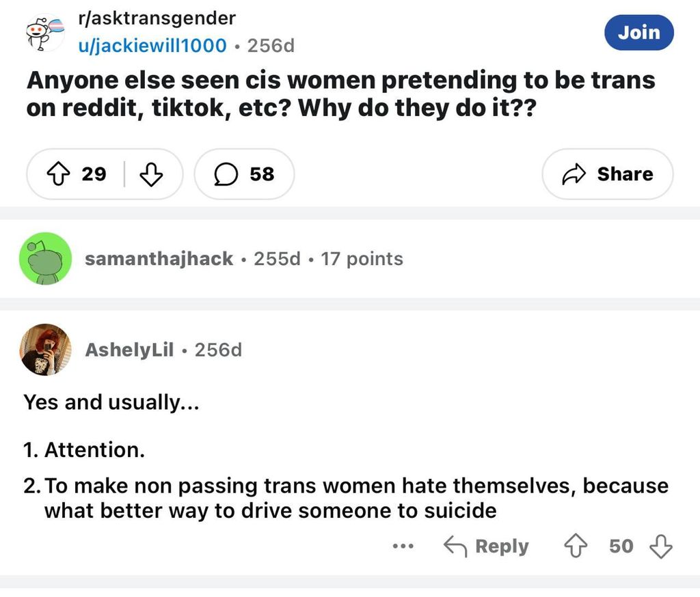
Task: Click the Share button
Action: click(607, 174)
